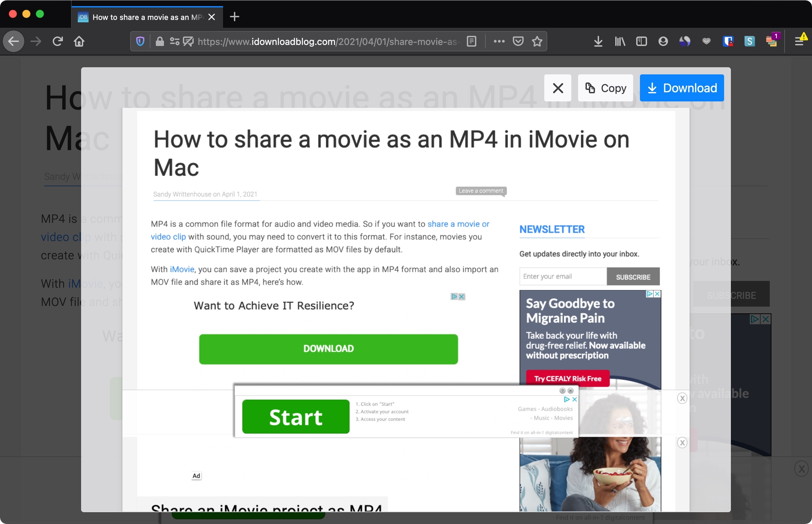This screenshot has width=812, height=524.
Task: Close the IT Resilience ad
Action: point(462,297)
